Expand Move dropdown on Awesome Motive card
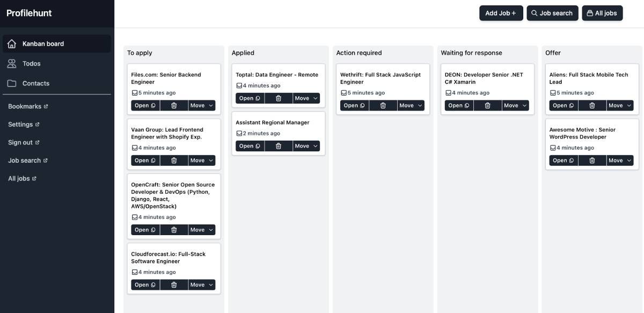 coord(620,161)
